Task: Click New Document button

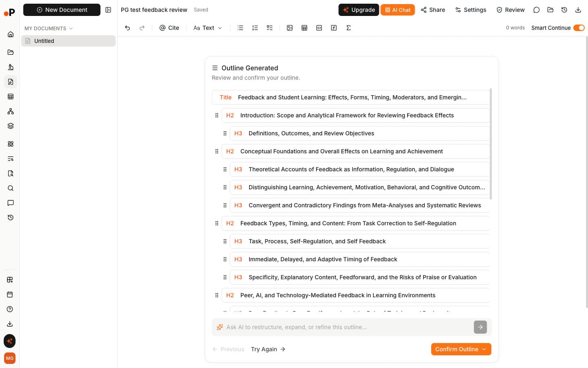Action: point(62,10)
